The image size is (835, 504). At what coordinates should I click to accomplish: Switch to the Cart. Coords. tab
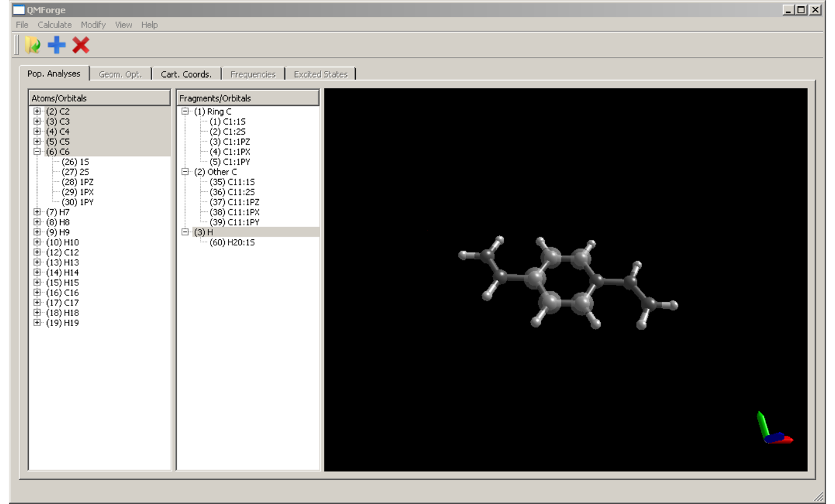pyautogui.click(x=186, y=74)
